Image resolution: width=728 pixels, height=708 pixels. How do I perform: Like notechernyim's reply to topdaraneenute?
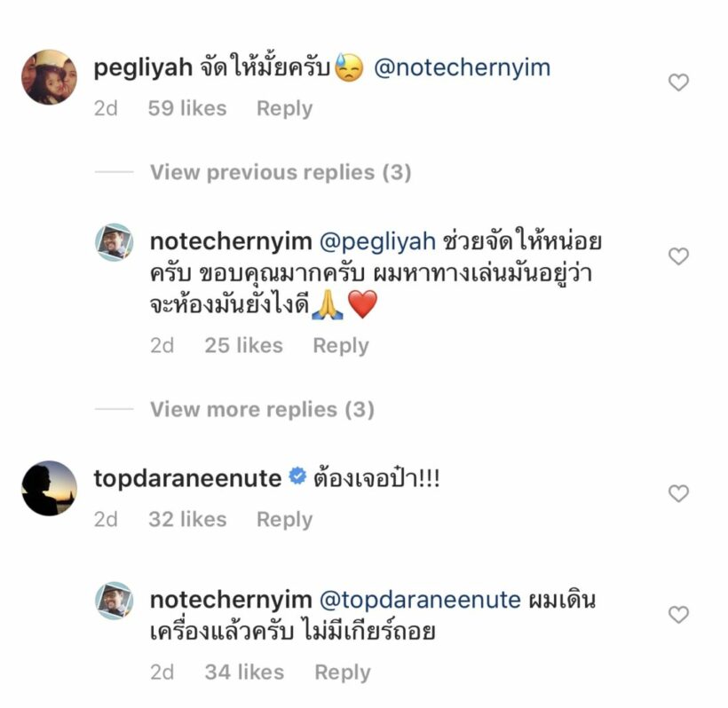[678, 614]
